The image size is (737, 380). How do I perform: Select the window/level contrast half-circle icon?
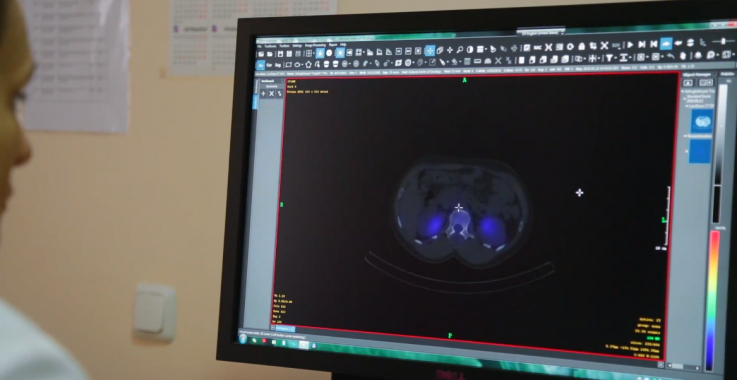(x=470, y=49)
